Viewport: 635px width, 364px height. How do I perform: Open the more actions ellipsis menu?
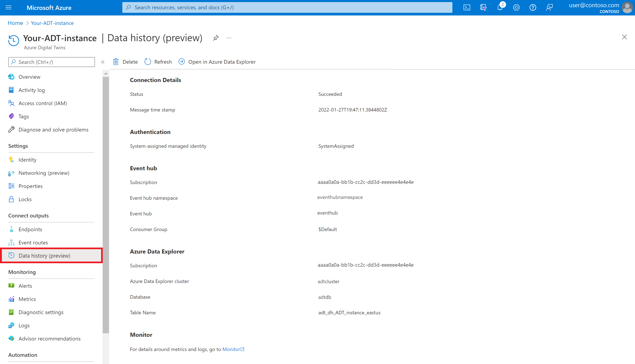229,38
